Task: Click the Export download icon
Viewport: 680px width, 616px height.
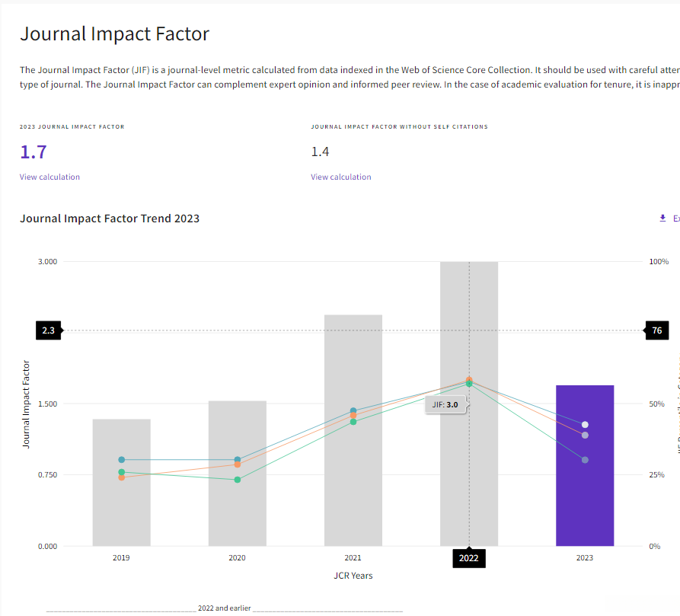Action: click(x=662, y=219)
